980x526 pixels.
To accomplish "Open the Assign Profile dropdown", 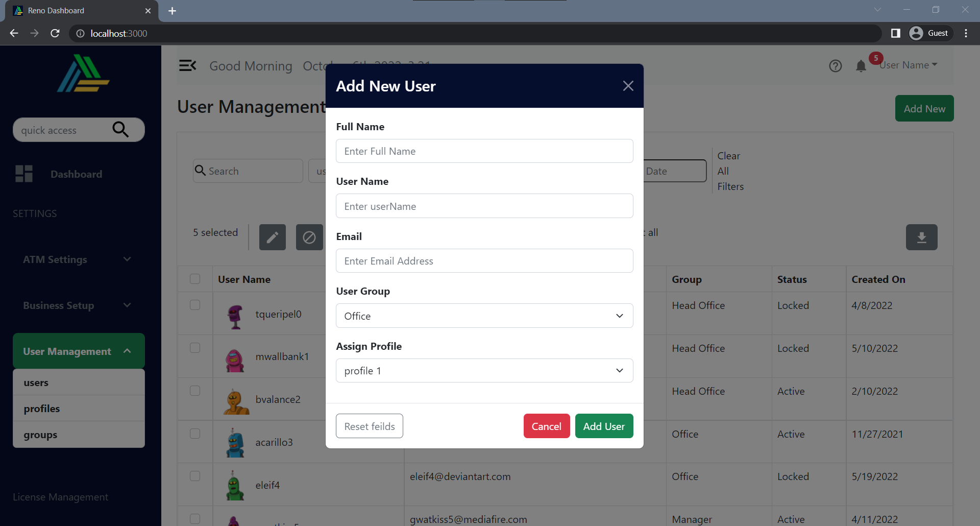I will coord(484,371).
